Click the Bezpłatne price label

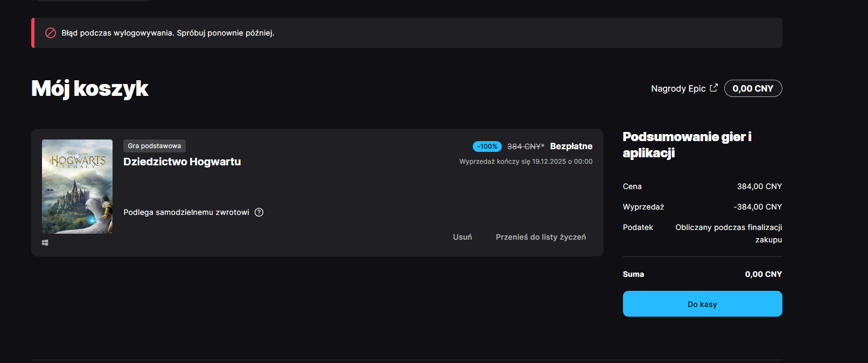coord(571,146)
